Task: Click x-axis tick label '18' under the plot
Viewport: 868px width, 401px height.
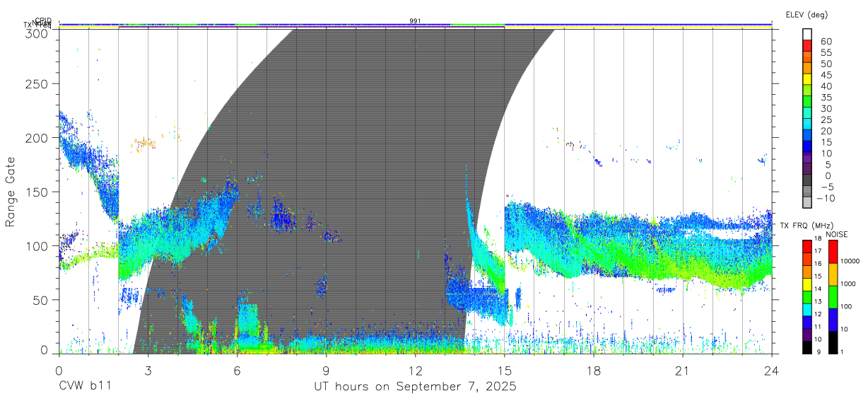Action: [593, 370]
